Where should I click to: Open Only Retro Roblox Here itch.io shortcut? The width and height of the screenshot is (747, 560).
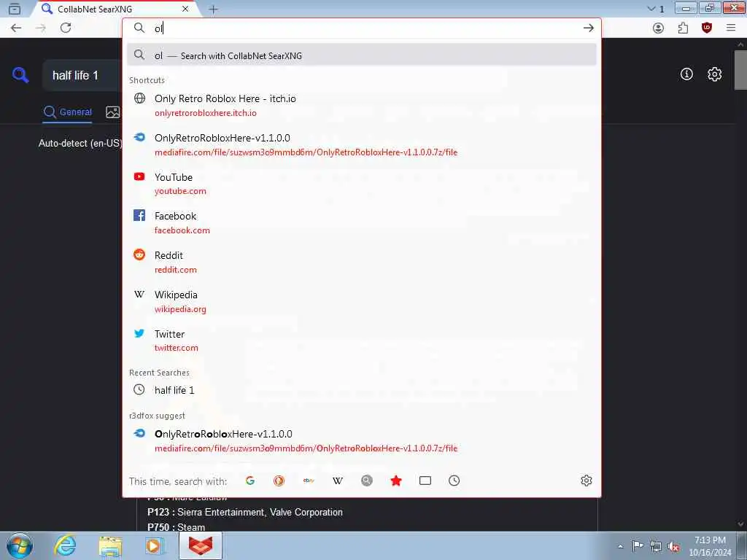pyautogui.click(x=362, y=105)
